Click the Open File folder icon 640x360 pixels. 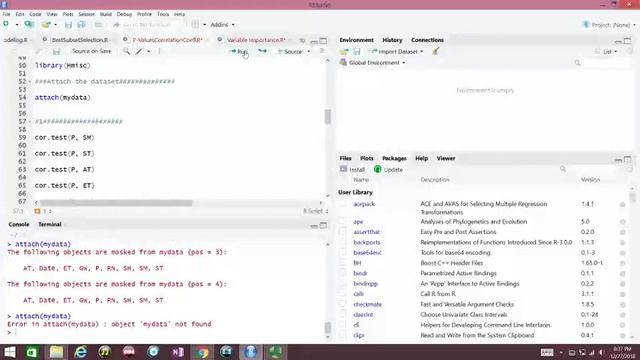(x=46, y=24)
